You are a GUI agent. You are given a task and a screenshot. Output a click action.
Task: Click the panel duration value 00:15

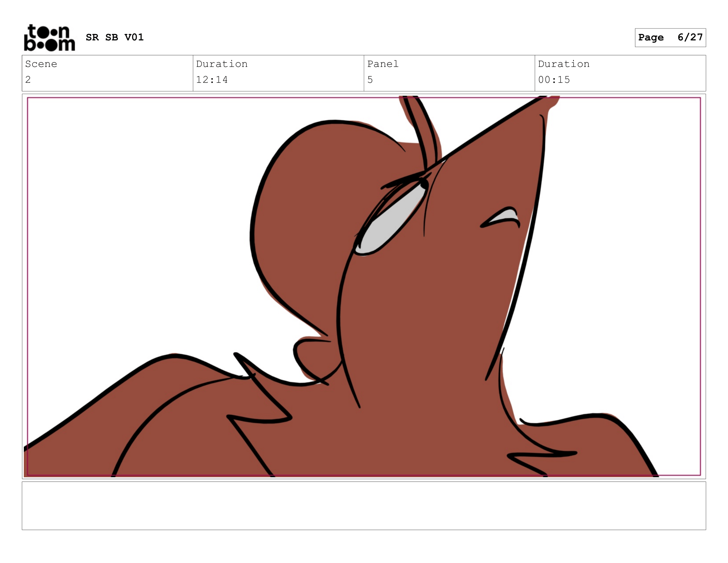coord(554,80)
